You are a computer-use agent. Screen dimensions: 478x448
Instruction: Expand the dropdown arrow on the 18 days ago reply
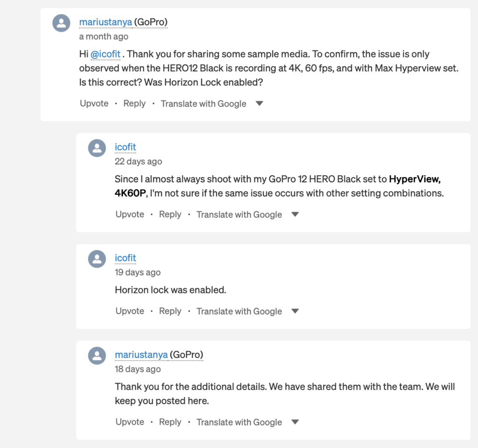click(295, 422)
